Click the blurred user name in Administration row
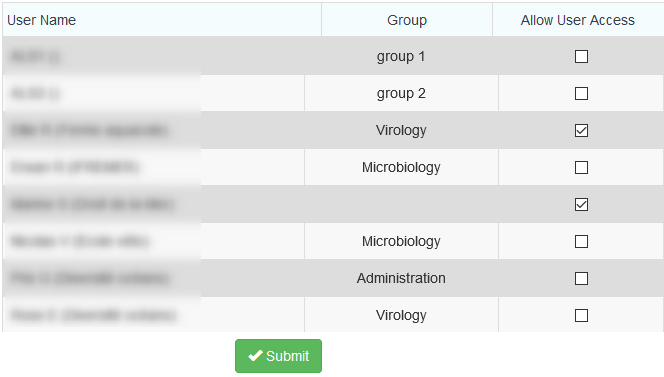The image size is (664, 377). pos(90,278)
